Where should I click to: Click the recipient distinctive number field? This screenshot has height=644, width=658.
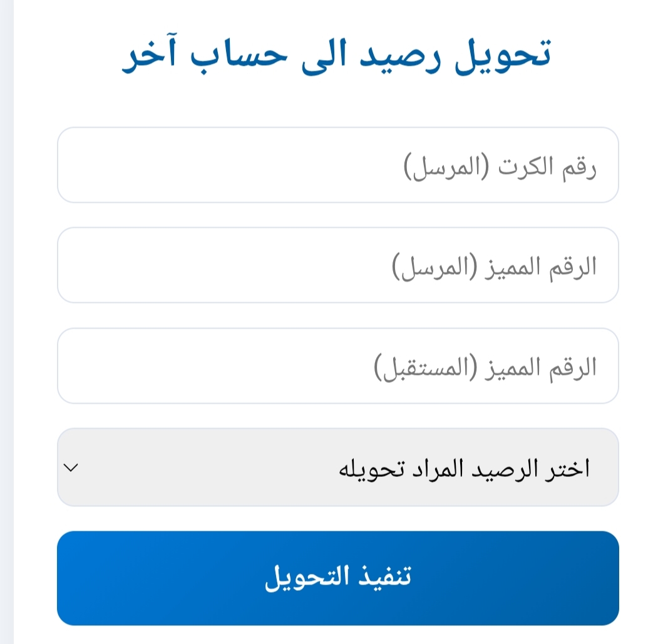[337, 366]
